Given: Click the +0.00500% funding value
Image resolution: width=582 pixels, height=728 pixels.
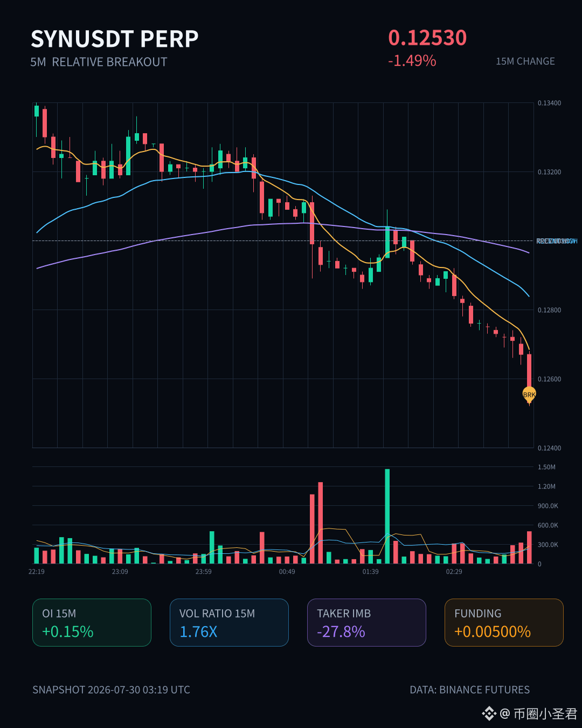Looking at the screenshot, I should click(493, 631).
